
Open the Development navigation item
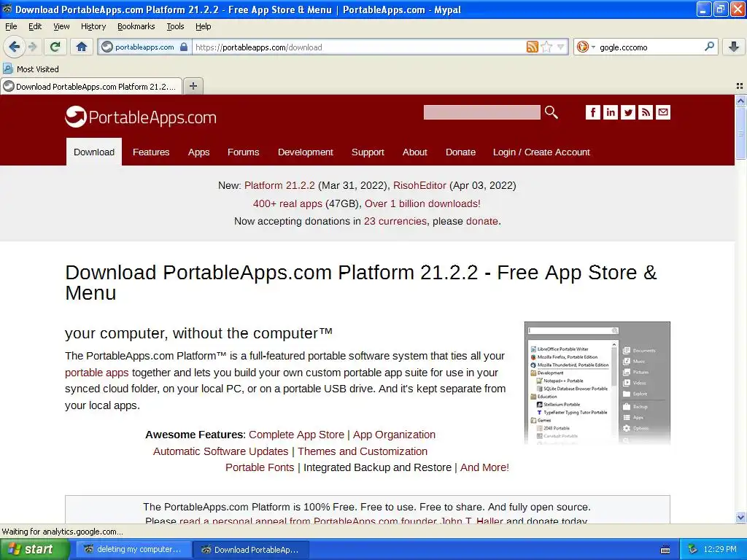coord(306,152)
